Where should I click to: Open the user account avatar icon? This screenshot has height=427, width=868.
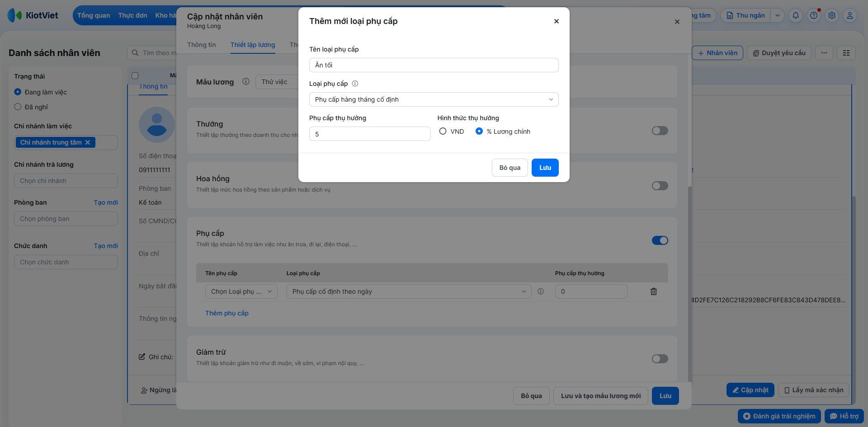pyautogui.click(x=850, y=15)
